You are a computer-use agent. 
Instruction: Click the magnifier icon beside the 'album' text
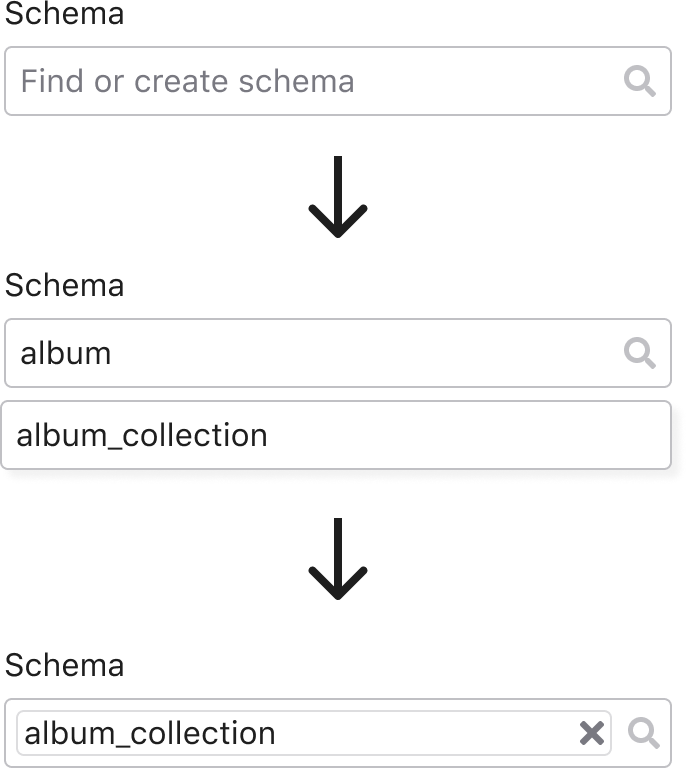point(640,353)
